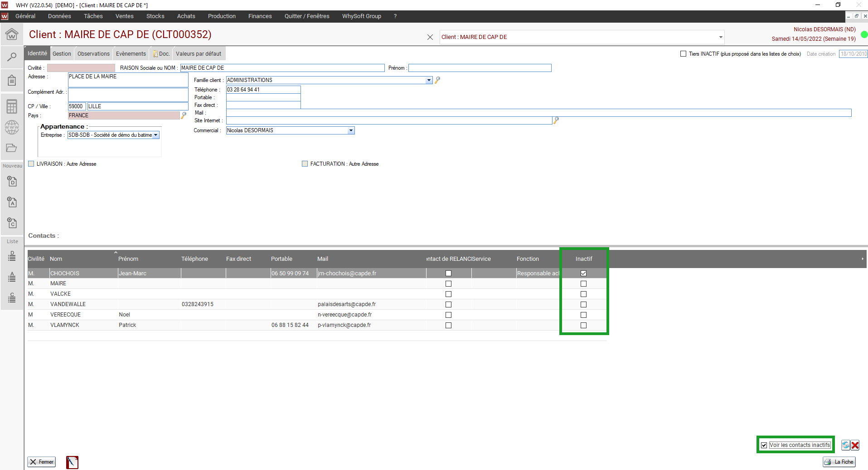Select the VANDEWALLE contact row
Image resolution: width=868 pixels, height=470 pixels.
(x=317, y=304)
